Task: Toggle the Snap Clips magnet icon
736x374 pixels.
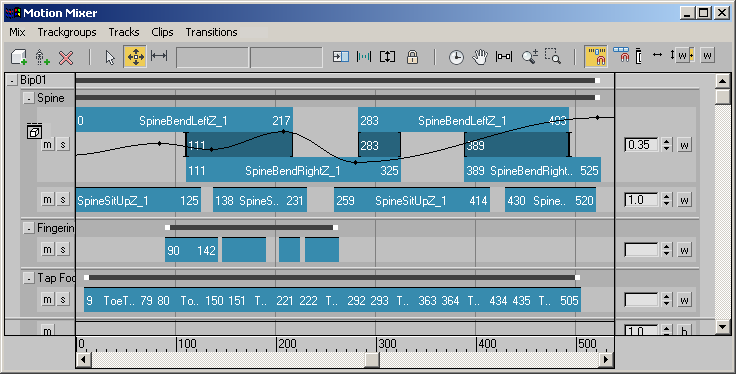Action: [x=621, y=55]
